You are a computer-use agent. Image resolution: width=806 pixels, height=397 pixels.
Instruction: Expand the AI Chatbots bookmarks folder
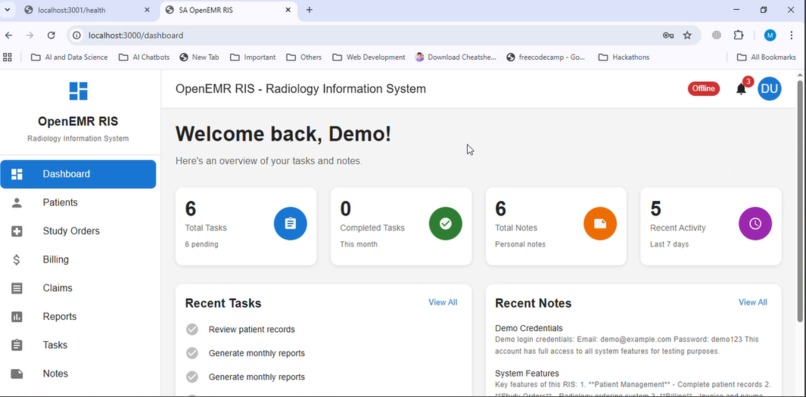point(144,57)
